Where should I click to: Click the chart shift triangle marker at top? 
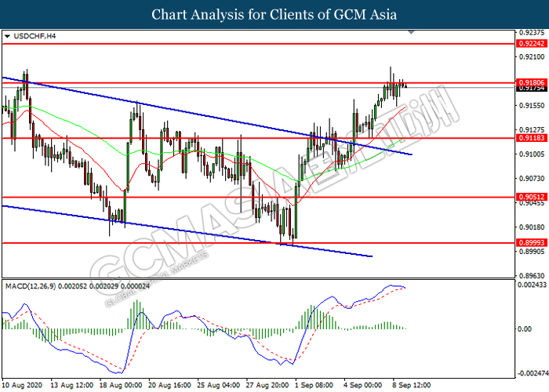pos(412,32)
